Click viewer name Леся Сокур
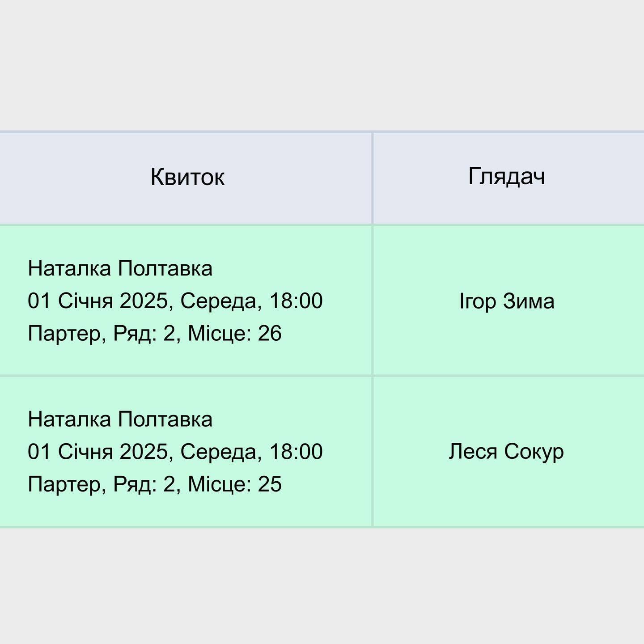This screenshot has height=644, width=644. coord(506,452)
